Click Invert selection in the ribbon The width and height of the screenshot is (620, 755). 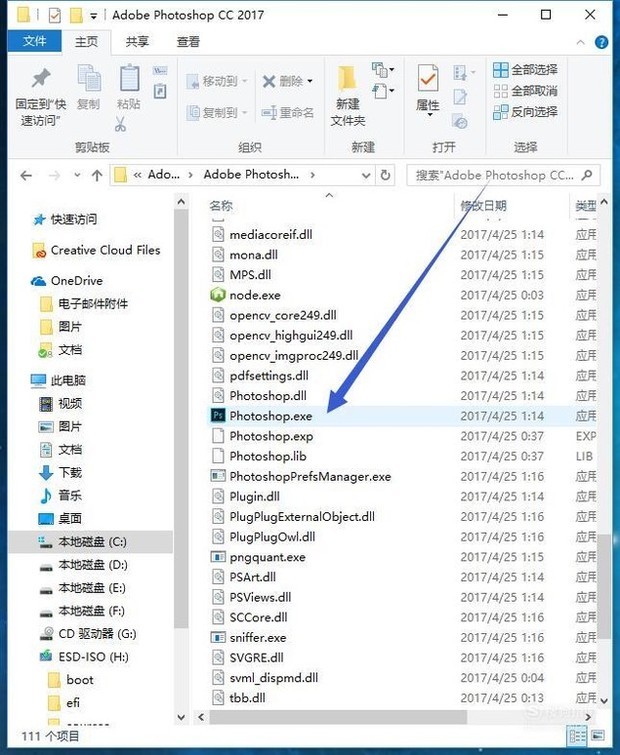[525, 112]
